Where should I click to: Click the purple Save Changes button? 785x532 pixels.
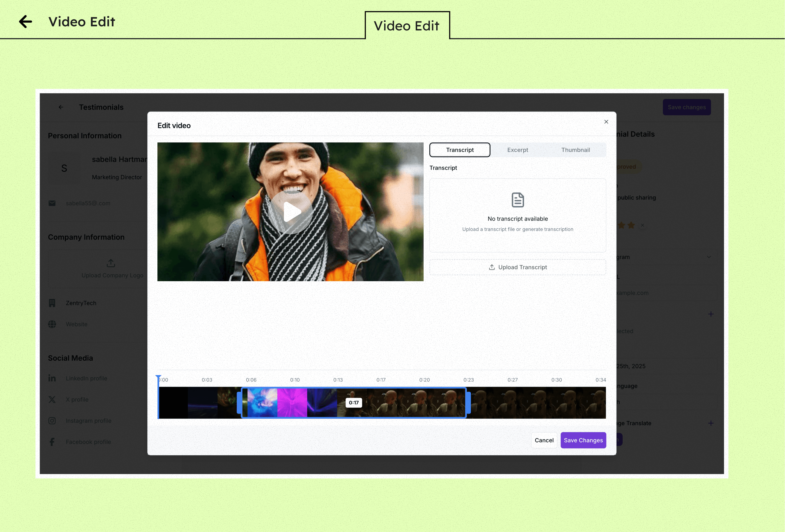(583, 440)
